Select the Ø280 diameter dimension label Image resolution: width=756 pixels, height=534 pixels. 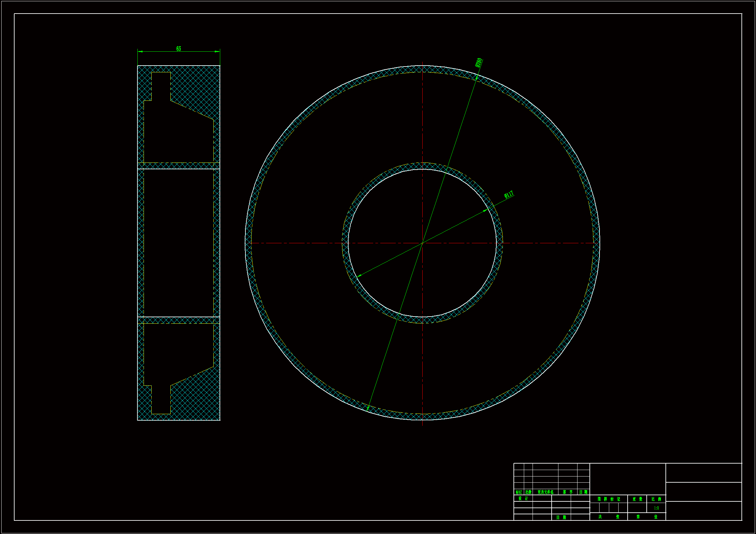pos(479,63)
